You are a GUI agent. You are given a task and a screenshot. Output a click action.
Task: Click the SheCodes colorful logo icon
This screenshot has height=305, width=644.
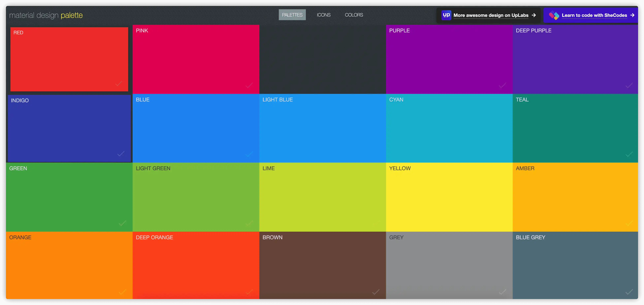[554, 16]
